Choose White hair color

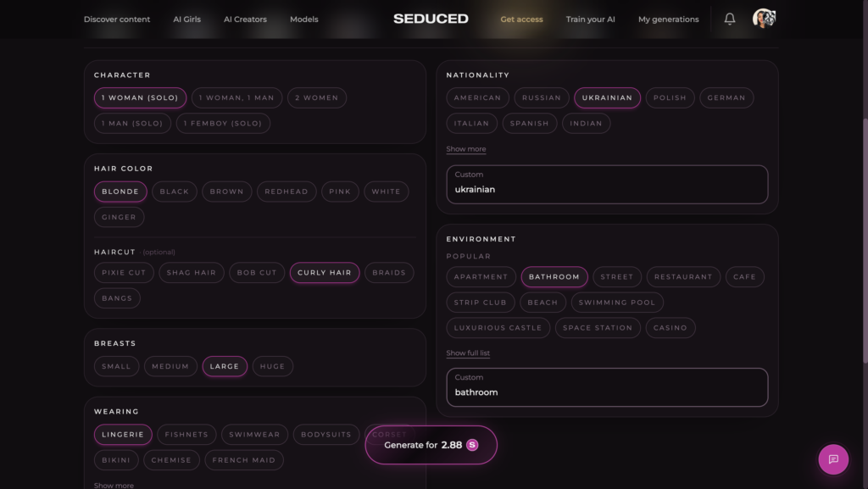point(386,192)
